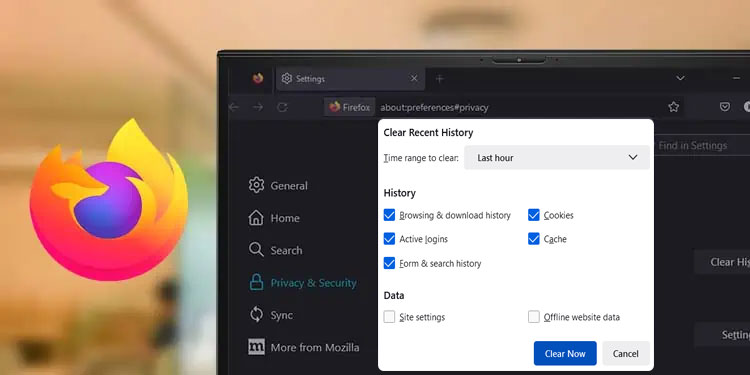Viewport: 750px width, 375px height.
Task: Minimize the Firefox window
Action: [x=736, y=78]
